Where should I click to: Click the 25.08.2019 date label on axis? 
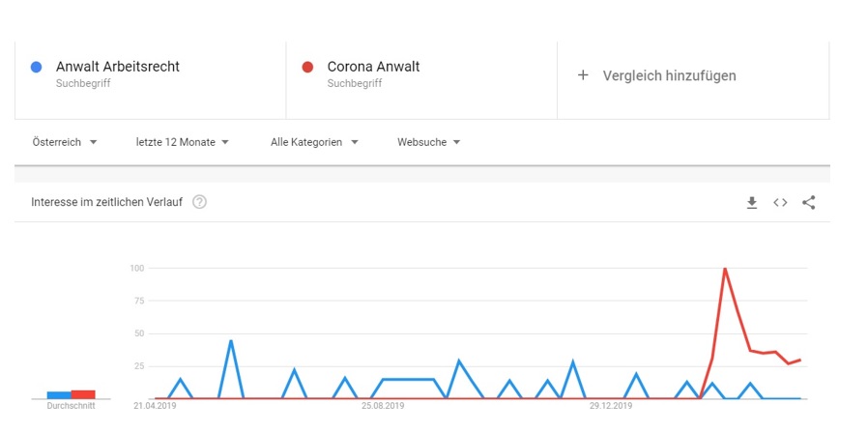(383, 406)
